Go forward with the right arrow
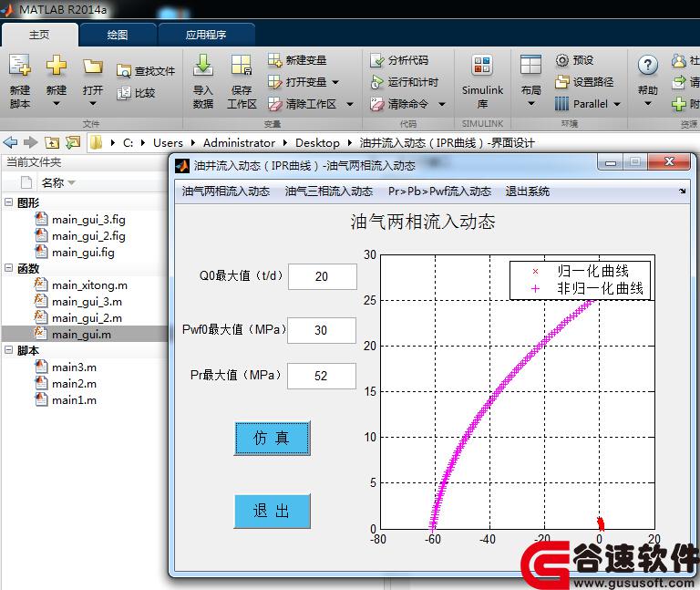This screenshot has height=590, width=700. click(30, 142)
